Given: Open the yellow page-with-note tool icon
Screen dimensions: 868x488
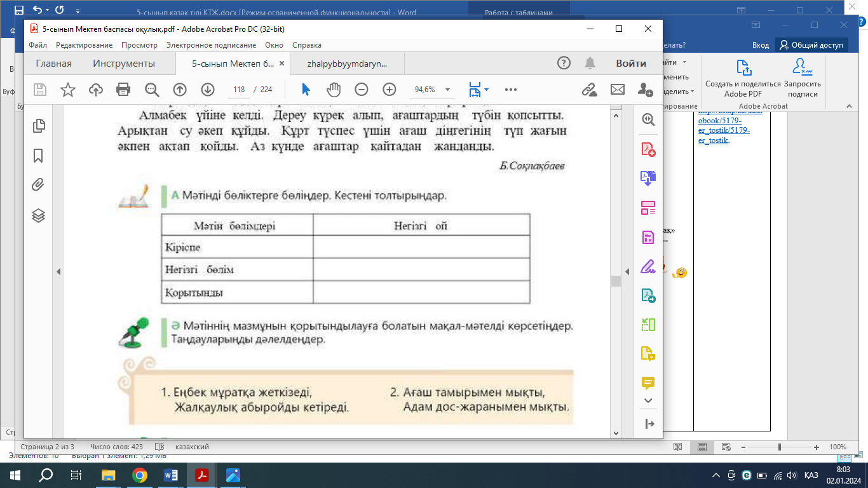Looking at the screenshot, I should (648, 354).
